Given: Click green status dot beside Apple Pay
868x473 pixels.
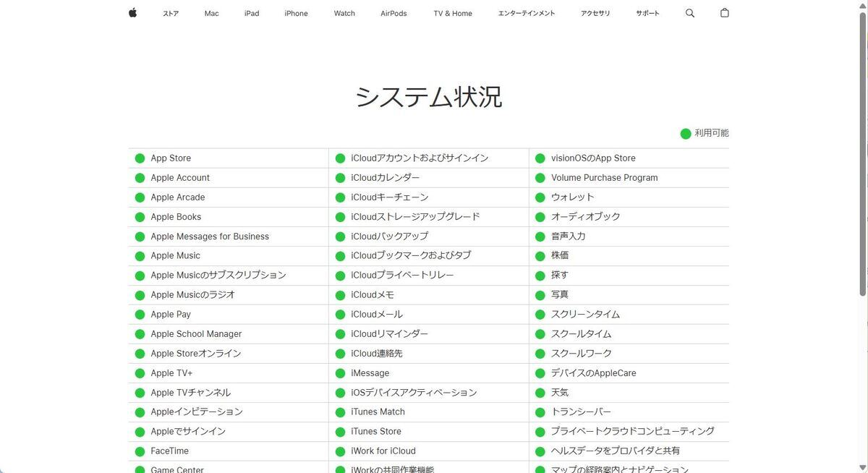Looking at the screenshot, I should 140,315.
